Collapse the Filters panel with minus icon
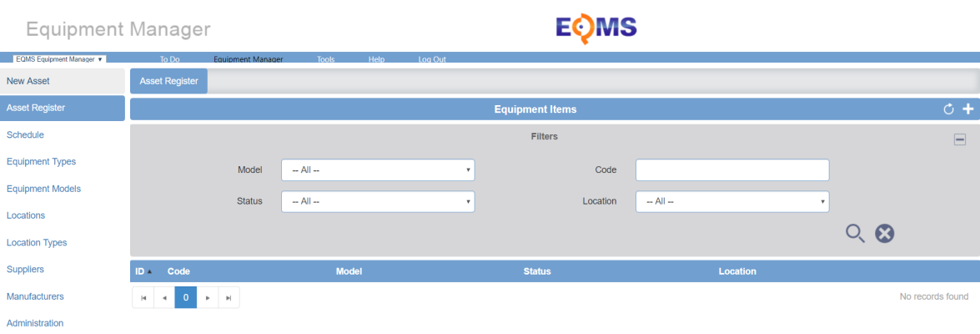 tap(960, 140)
